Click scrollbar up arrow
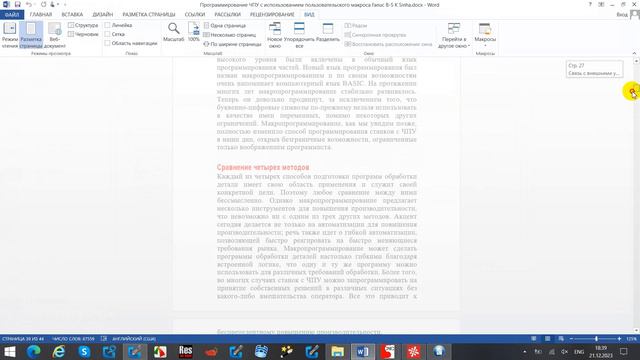 tap(636, 61)
